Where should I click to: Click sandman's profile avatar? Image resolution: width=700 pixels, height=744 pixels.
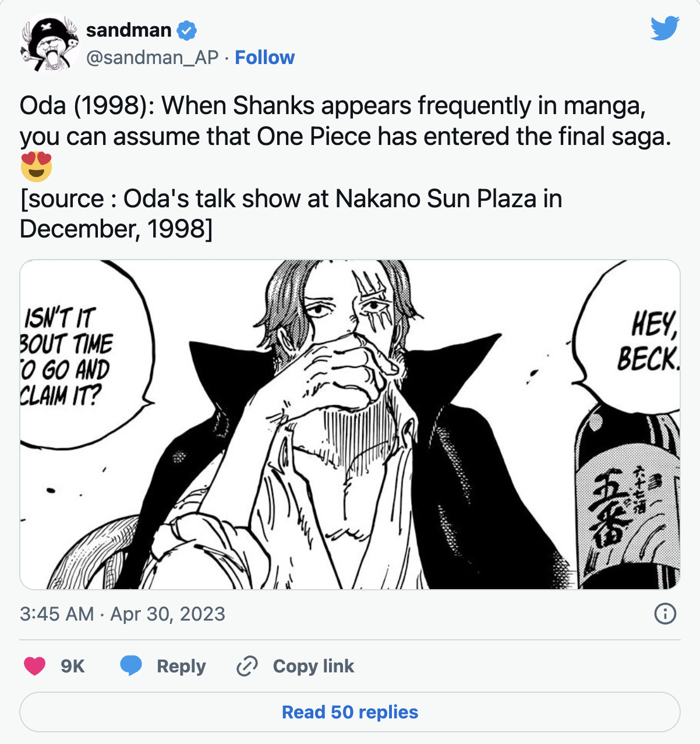[48, 42]
